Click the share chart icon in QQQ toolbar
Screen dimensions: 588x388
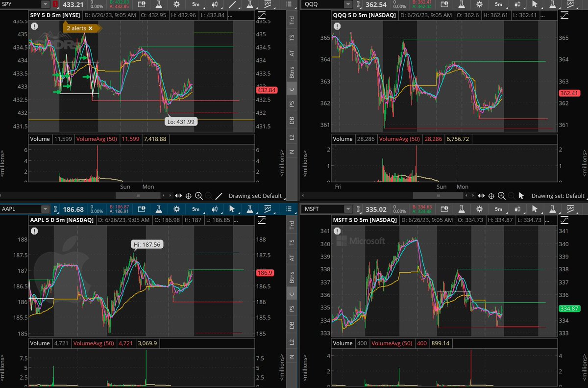pyautogui.click(x=444, y=4)
